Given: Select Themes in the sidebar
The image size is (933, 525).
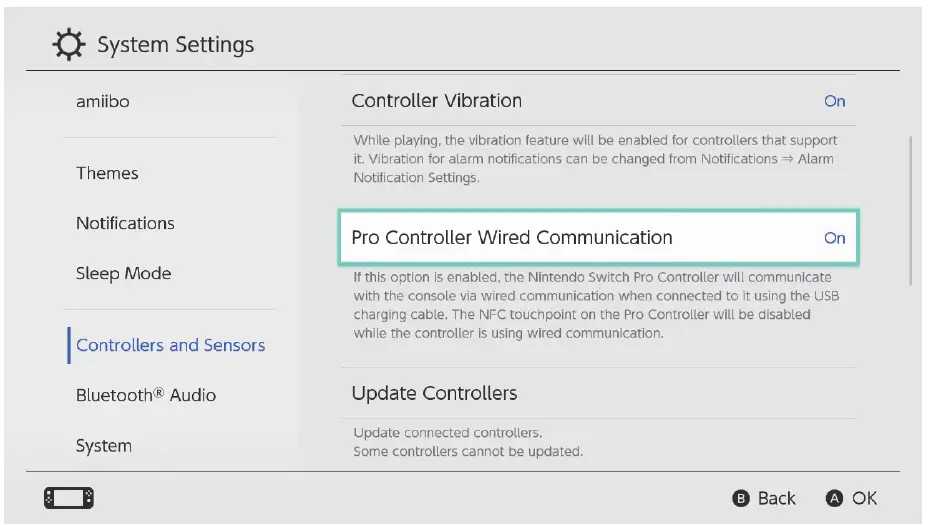Looking at the screenshot, I should pos(107,173).
